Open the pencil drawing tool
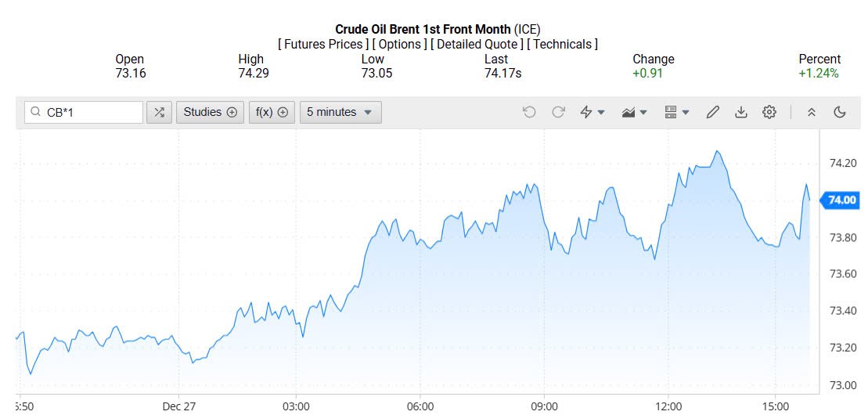Viewport: 868px width, 415px height. coord(712,112)
